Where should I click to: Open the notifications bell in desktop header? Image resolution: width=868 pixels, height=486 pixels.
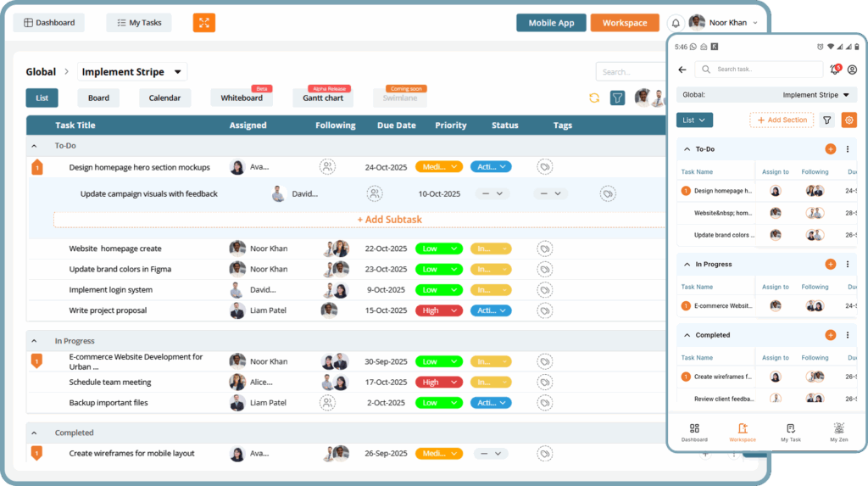[676, 24]
